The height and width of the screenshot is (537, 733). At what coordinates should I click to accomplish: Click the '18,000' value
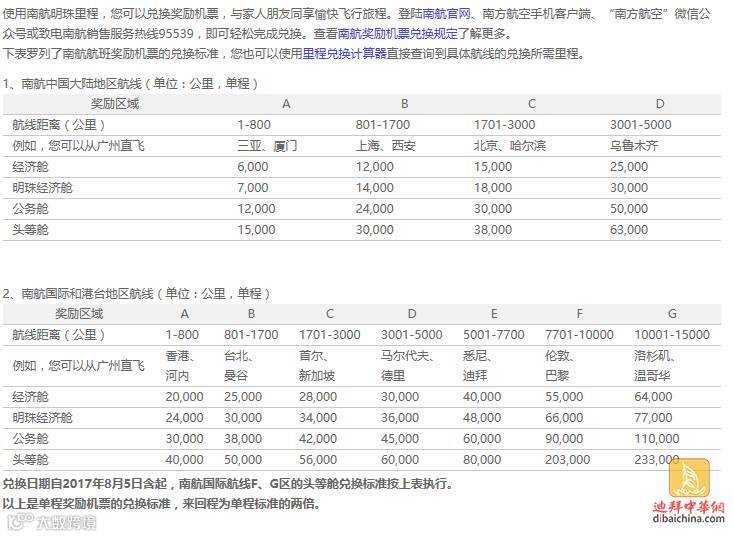coord(493,188)
